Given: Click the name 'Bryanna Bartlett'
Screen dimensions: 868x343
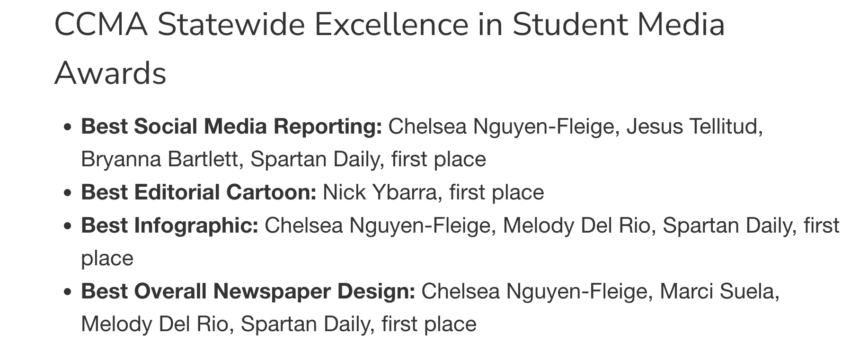Looking at the screenshot, I should click(x=159, y=160).
